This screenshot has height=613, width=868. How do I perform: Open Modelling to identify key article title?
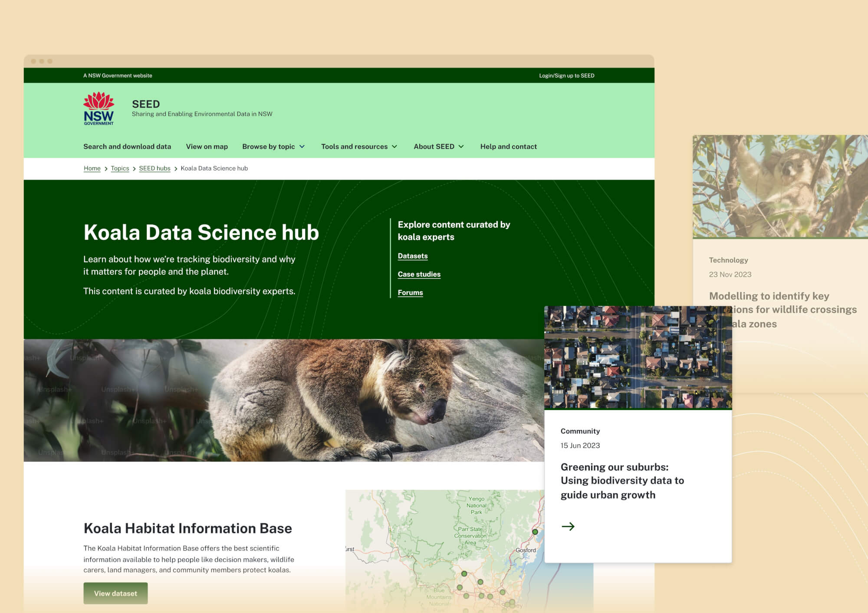(783, 310)
